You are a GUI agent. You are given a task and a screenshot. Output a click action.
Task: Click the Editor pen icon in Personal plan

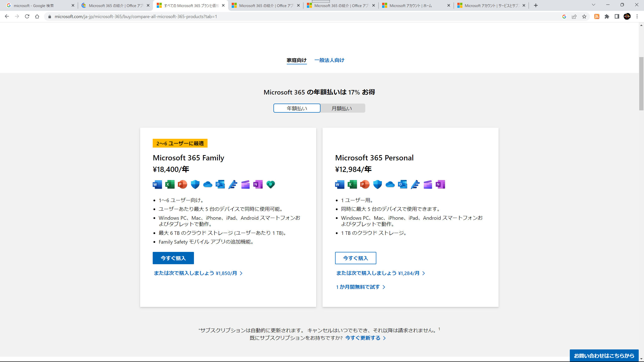415,185
